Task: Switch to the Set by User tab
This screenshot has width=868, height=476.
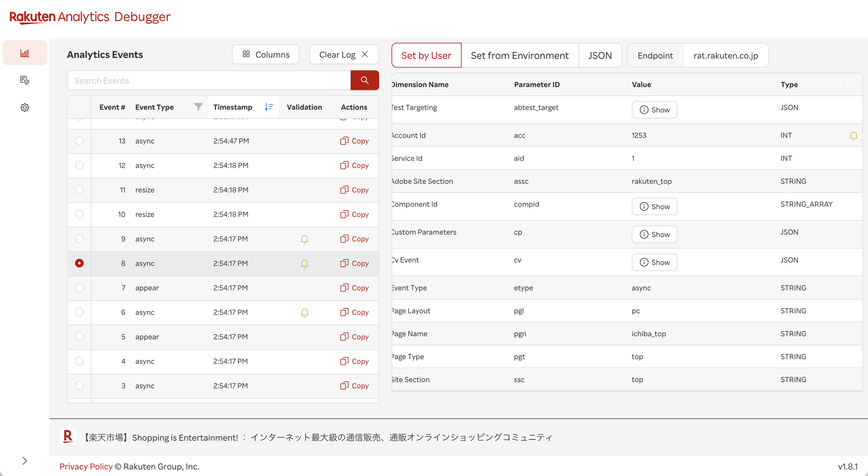Action: click(x=426, y=55)
